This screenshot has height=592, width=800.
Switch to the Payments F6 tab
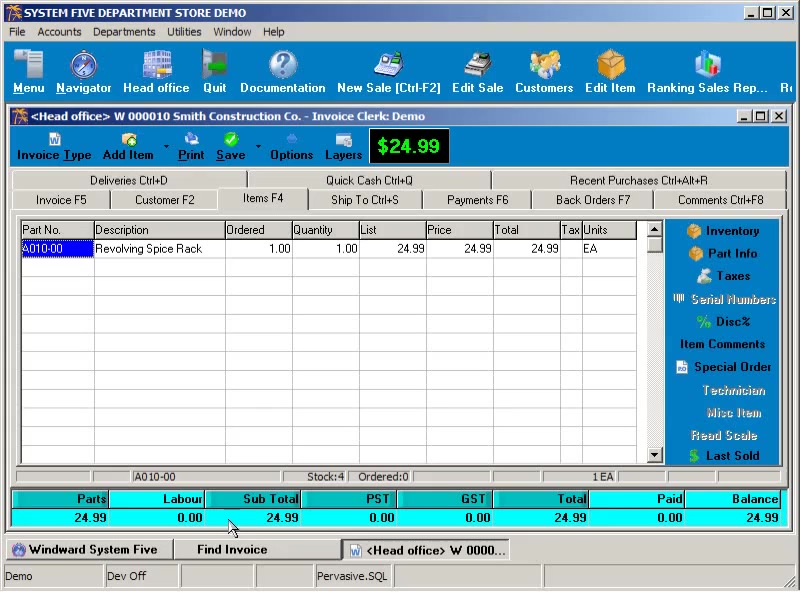(477, 200)
